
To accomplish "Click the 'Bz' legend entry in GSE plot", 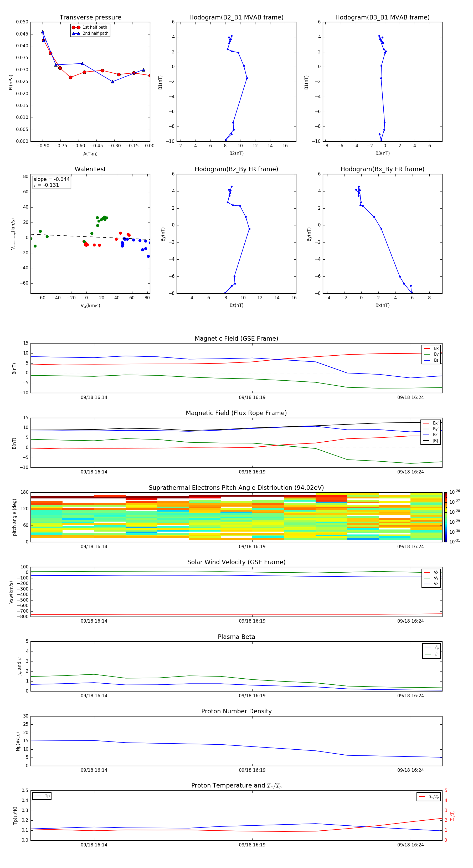I will [x=431, y=360].
